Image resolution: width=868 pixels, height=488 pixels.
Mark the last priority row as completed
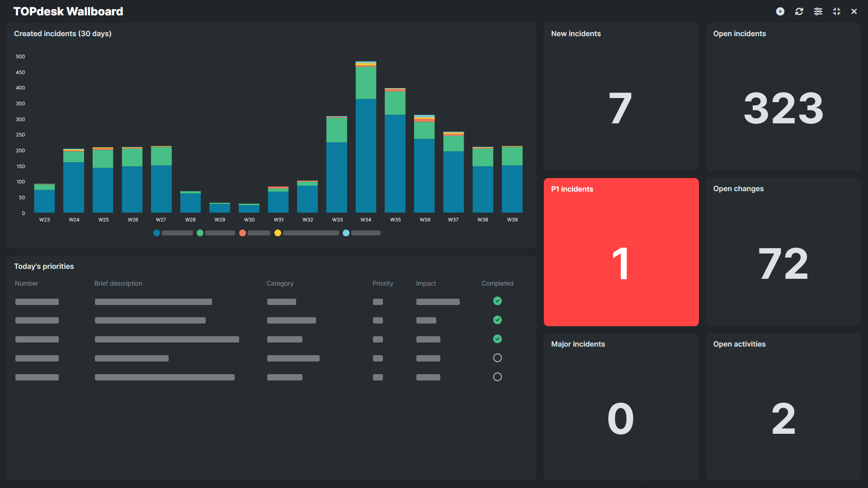(x=497, y=376)
